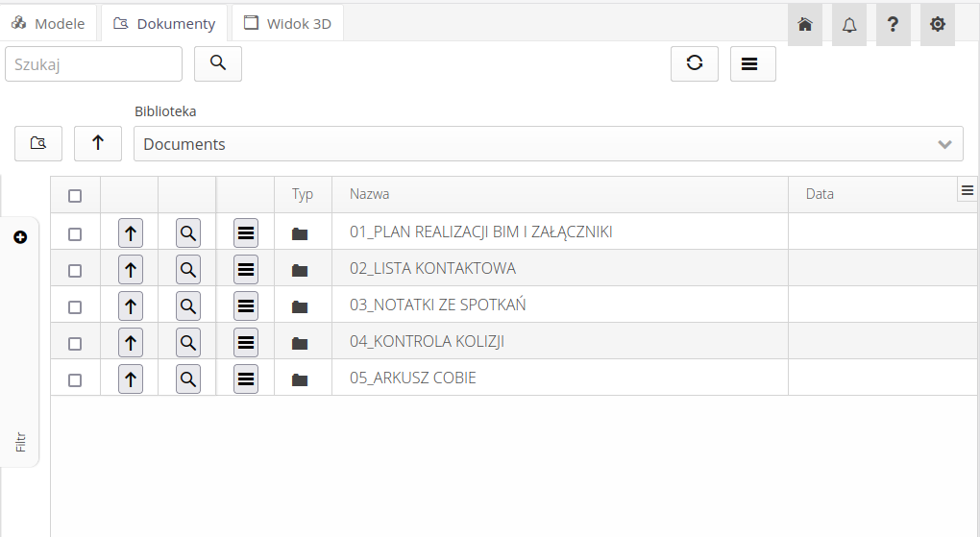Select checkbox for 05_ARKUSZ COBIE

pyautogui.click(x=75, y=379)
